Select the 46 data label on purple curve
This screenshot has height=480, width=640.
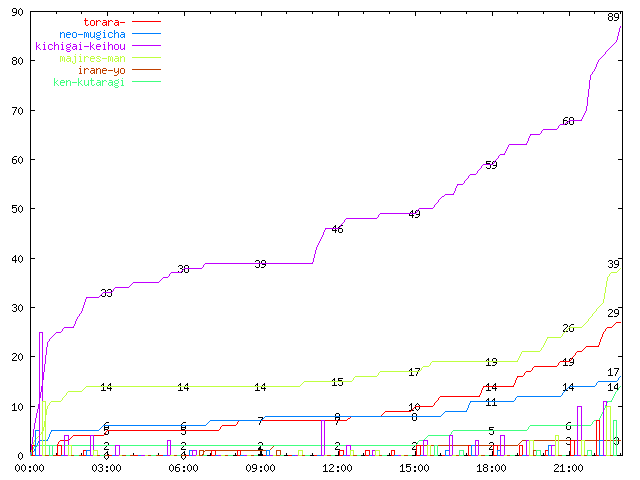click(337, 230)
